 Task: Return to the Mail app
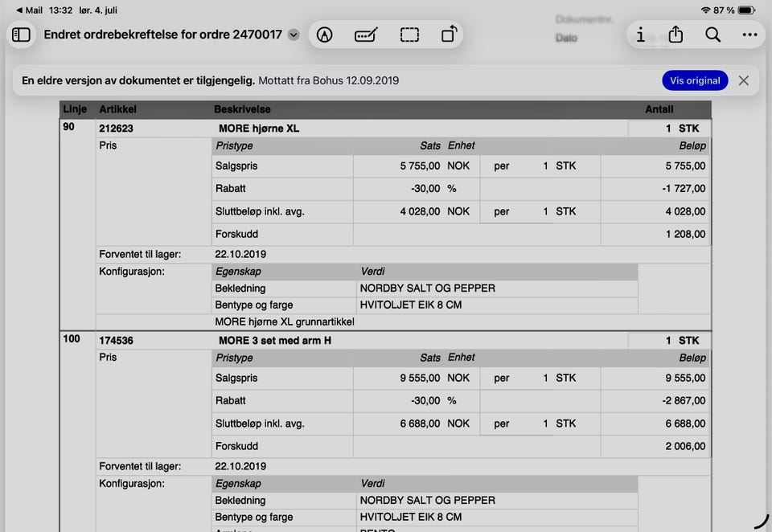29,10
